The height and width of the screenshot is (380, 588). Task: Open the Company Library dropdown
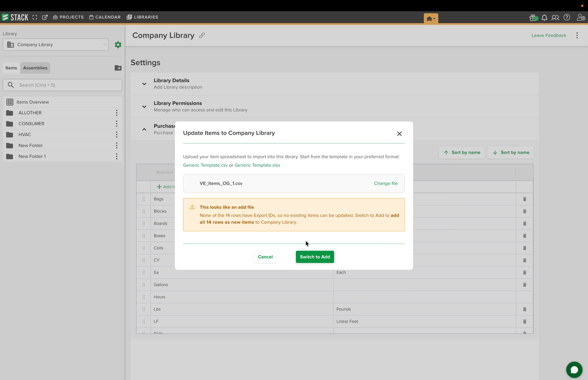coord(55,45)
